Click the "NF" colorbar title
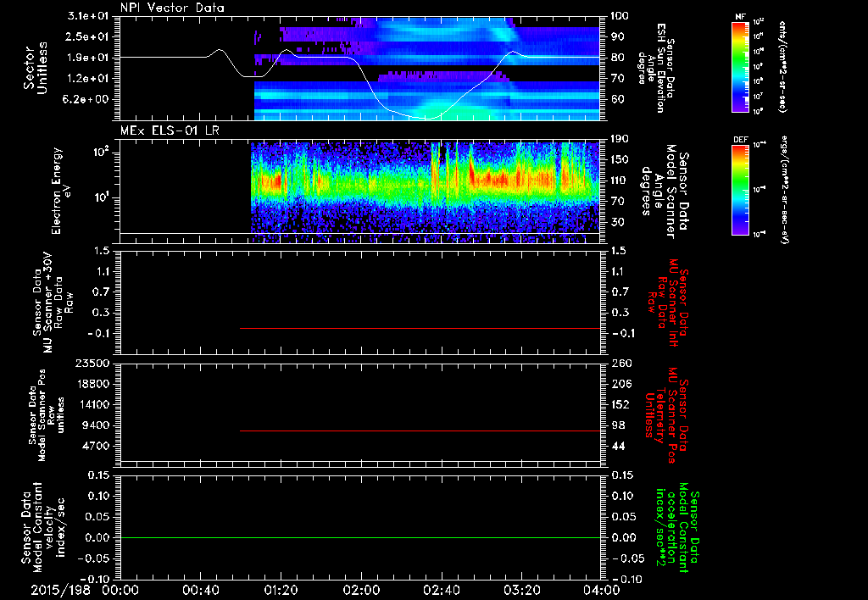Image resolution: width=868 pixels, height=600 pixels. [740, 17]
